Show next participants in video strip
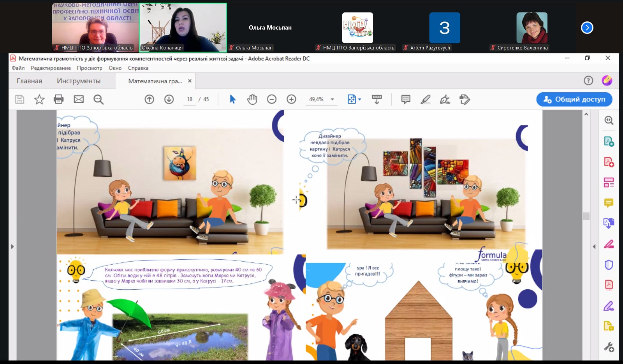623x364 pixels. click(587, 28)
